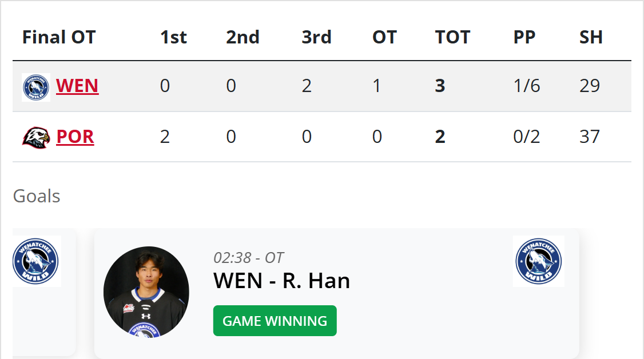Click the 3rd period column header
The image size is (644, 359).
(316, 37)
